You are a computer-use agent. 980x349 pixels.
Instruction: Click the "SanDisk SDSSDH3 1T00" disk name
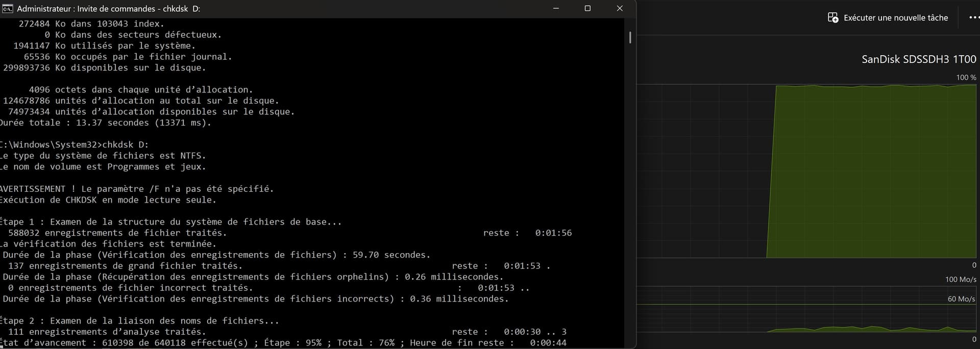(x=919, y=59)
